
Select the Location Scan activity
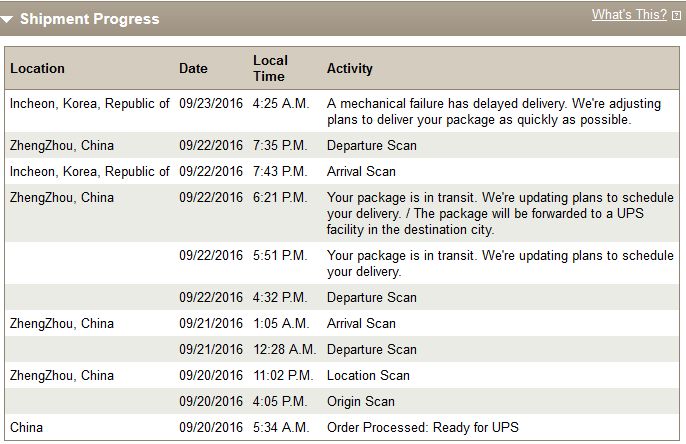coord(368,376)
